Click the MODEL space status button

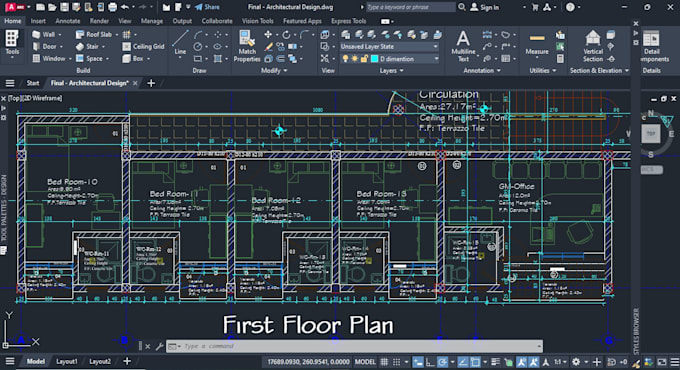tap(365, 362)
